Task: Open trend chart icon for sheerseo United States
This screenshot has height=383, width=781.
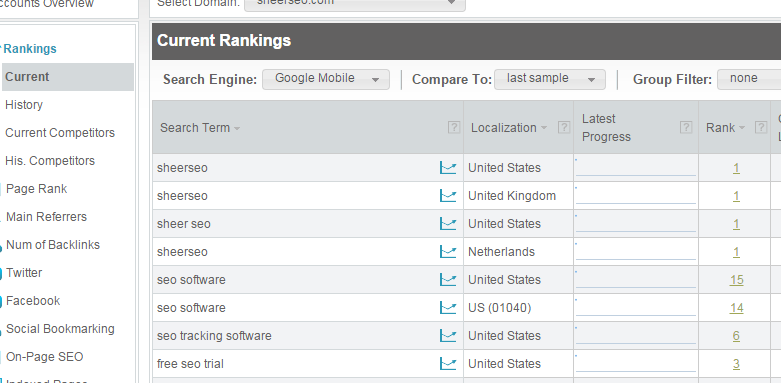Action: pos(448,168)
